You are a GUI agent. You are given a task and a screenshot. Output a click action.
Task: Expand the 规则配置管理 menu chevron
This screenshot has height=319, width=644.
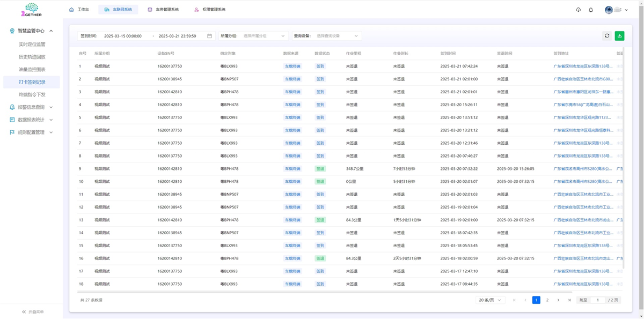point(51,132)
